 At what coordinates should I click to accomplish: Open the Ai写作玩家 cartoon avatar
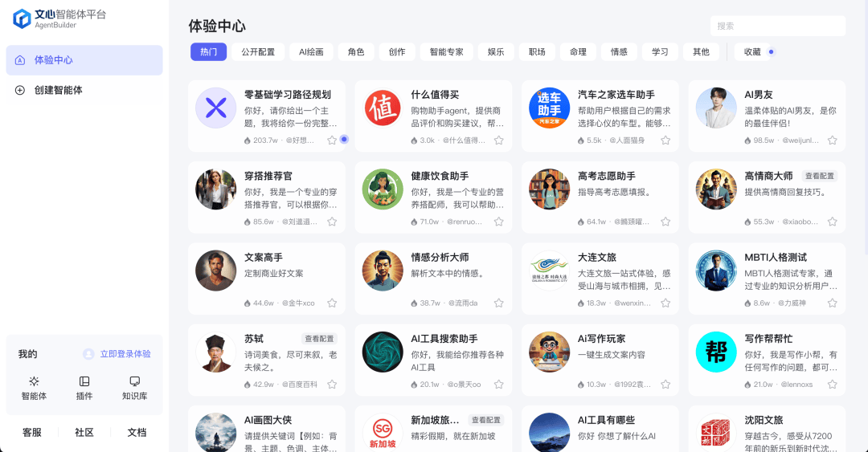[549, 352]
